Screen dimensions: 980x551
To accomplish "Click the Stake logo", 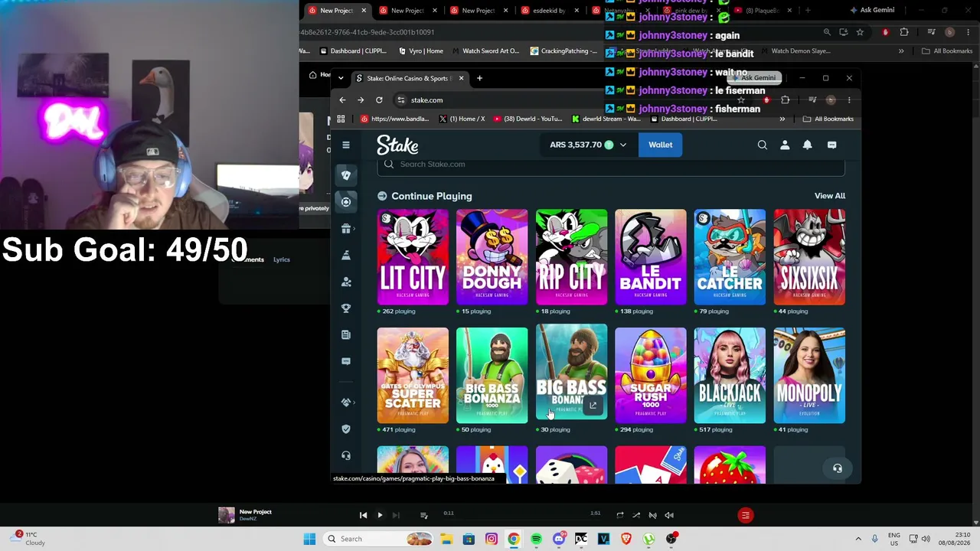I will pyautogui.click(x=397, y=145).
